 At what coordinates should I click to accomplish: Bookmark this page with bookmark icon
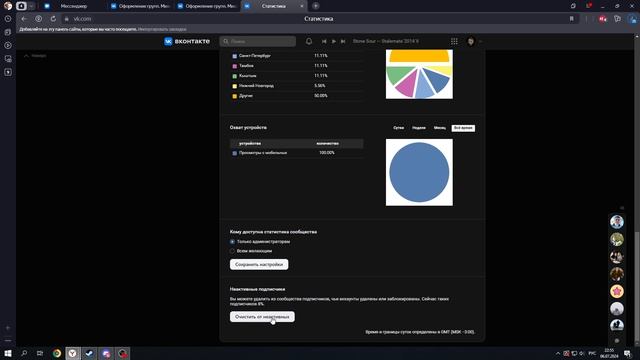point(572,19)
